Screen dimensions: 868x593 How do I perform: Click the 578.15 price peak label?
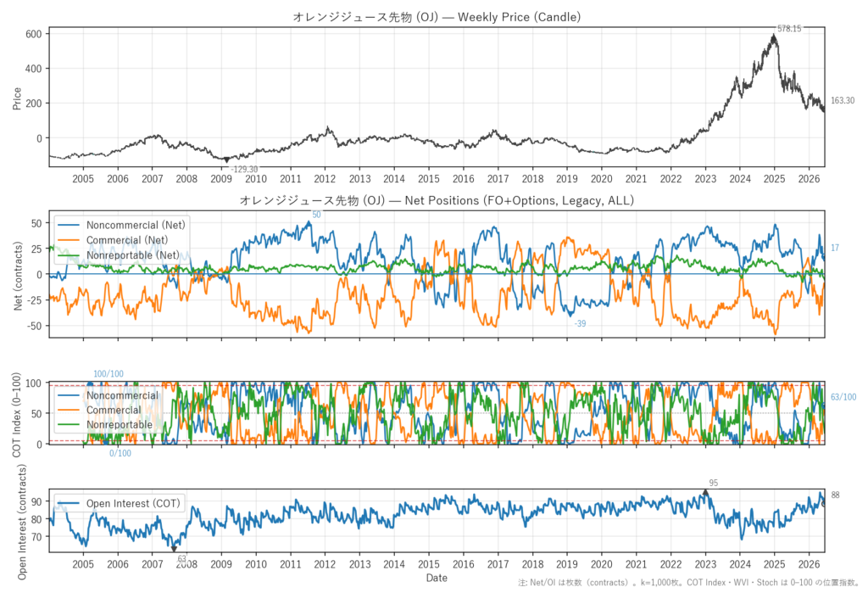click(x=789, y=29)
